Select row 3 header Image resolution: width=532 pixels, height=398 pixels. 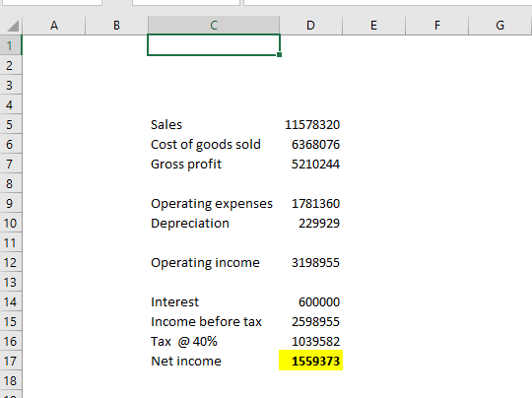(10, 85)
